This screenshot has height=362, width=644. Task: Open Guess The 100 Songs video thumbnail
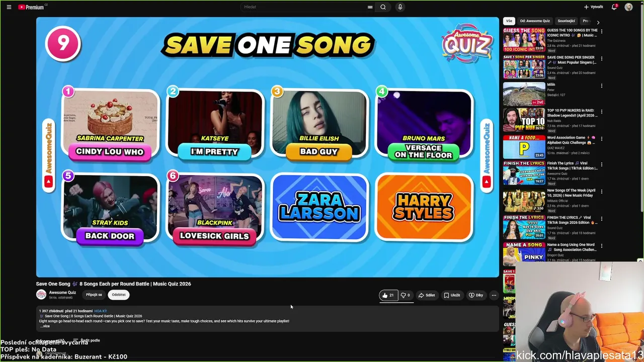(524, 40)
